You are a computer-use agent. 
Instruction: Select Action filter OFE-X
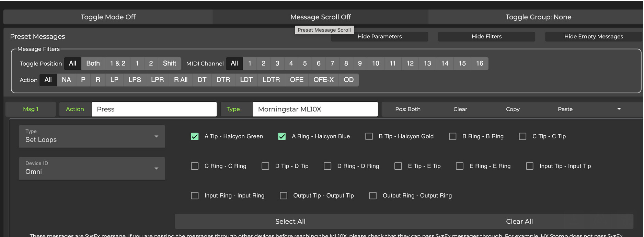tap(323, 80)
